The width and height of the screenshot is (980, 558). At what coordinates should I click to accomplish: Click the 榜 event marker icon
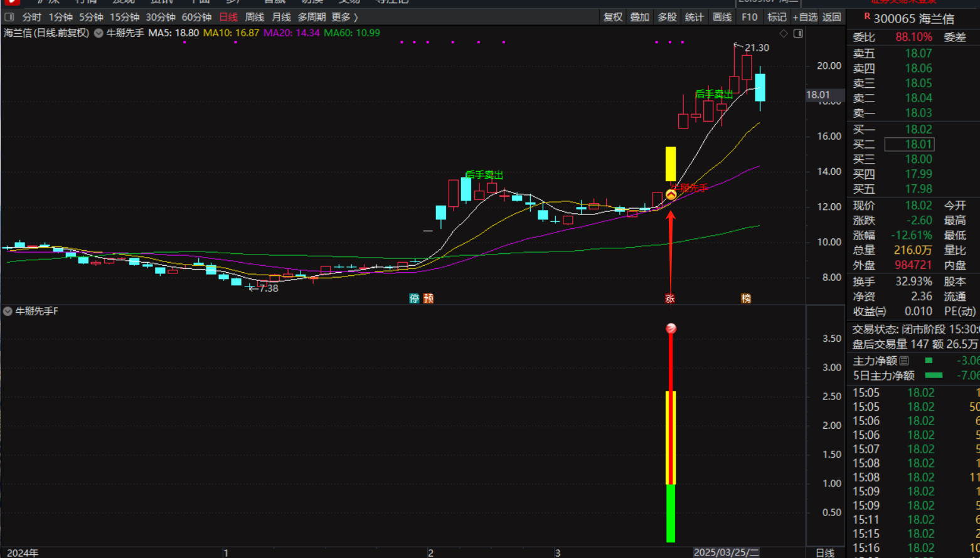pos(746,298)
